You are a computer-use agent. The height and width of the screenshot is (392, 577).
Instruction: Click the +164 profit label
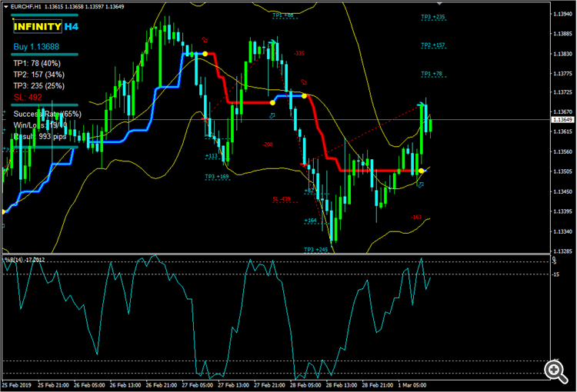click(311, 221)
